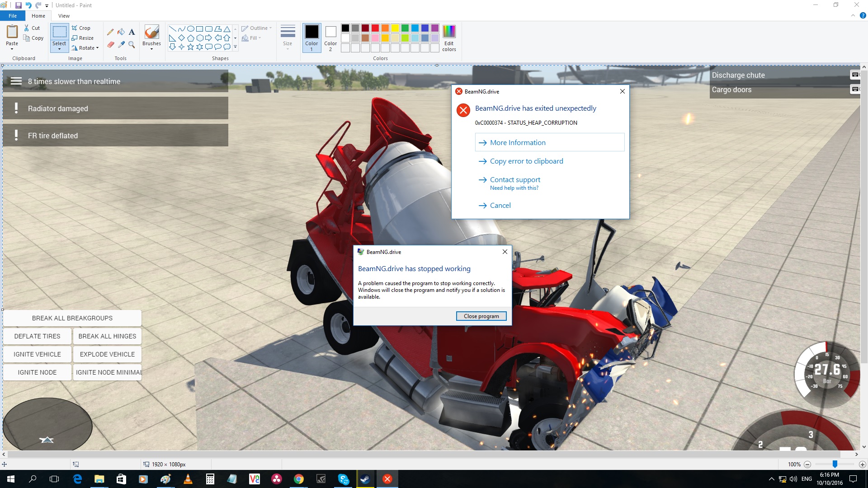Select Color 1 as the active color
The image size is (868, 488).
[311, 38]
